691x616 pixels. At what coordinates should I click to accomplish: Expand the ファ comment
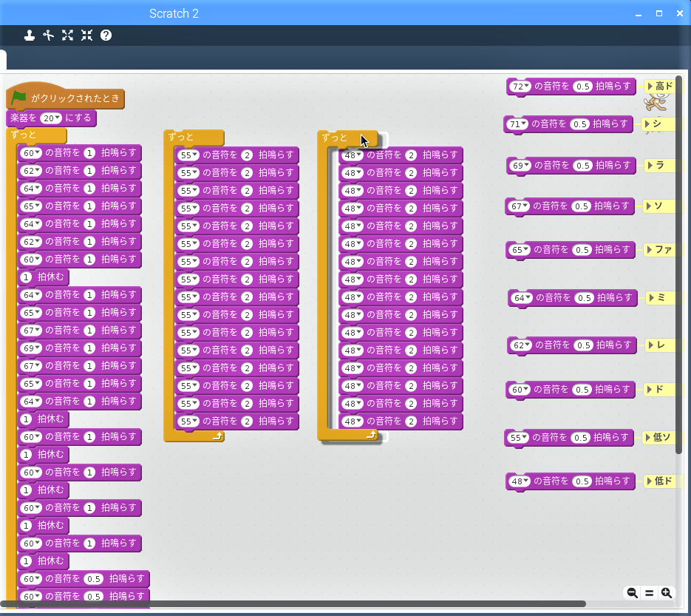(649, 249)
